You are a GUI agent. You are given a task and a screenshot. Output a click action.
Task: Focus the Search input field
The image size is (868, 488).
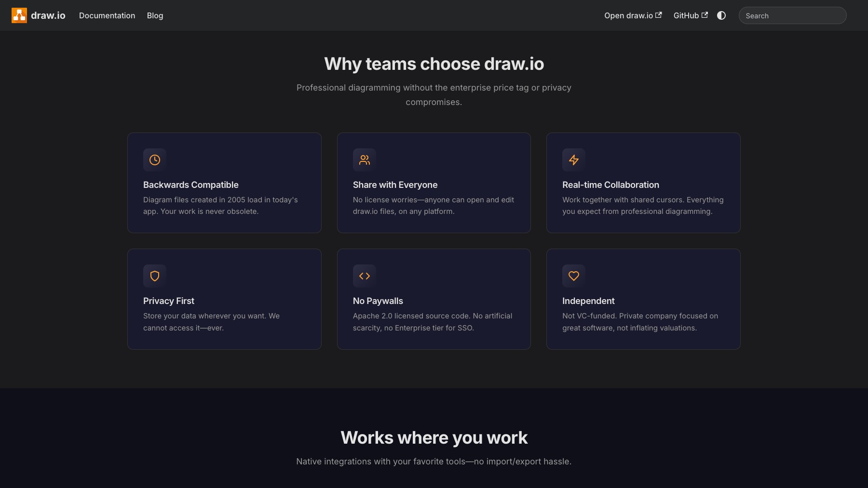[792, 15]
